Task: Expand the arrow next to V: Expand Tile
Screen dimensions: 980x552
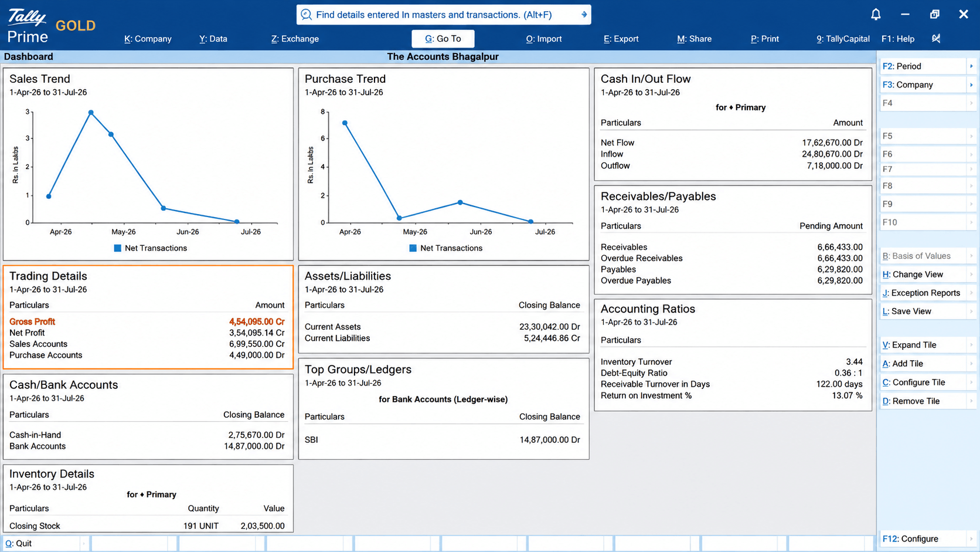Action: click(971, 345)
